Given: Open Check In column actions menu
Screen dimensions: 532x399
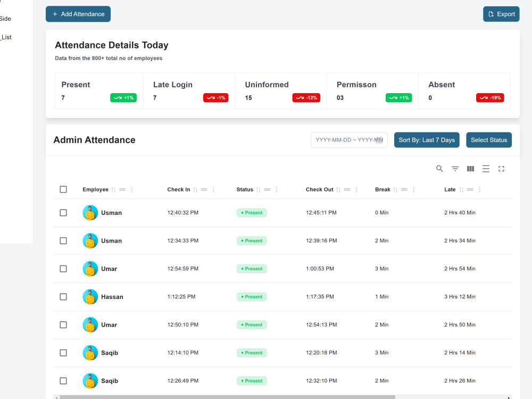Looking at the screenshot, I should coord(213,190).
